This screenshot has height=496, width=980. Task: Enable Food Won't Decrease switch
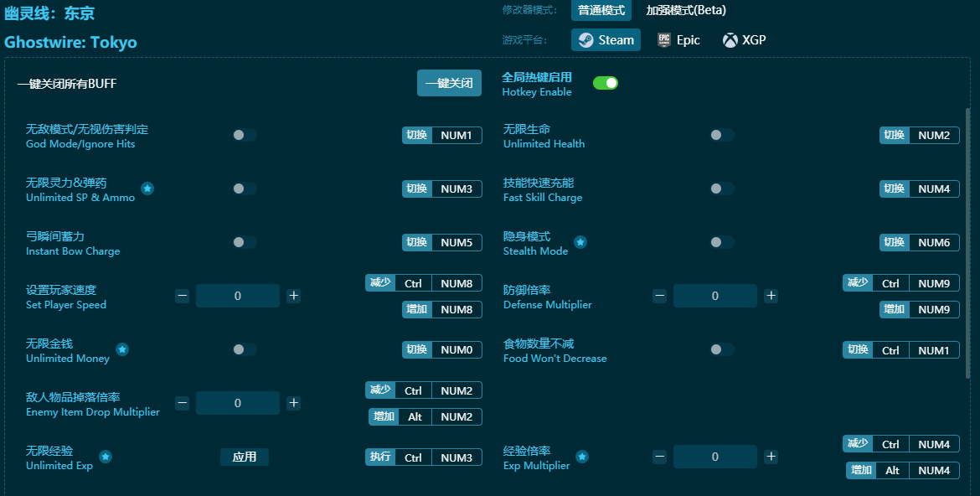pos(722,349)
